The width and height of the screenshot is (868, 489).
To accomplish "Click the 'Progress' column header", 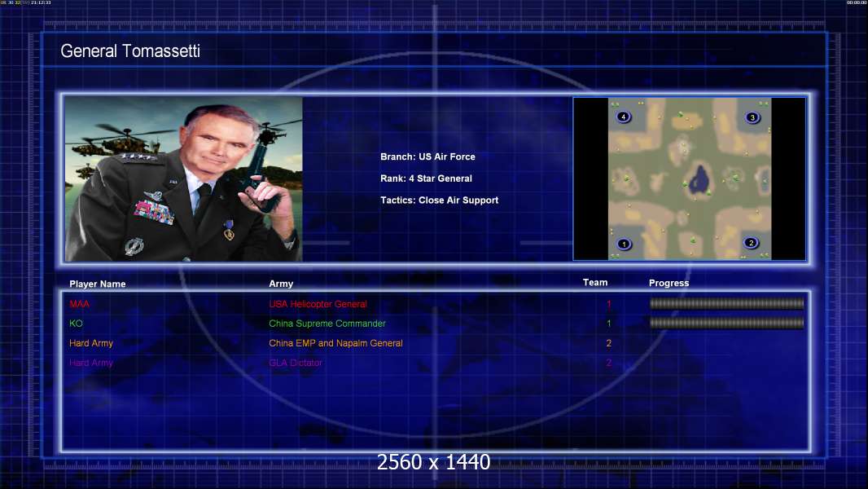I will pyautogui.click(x=669, y=283).
